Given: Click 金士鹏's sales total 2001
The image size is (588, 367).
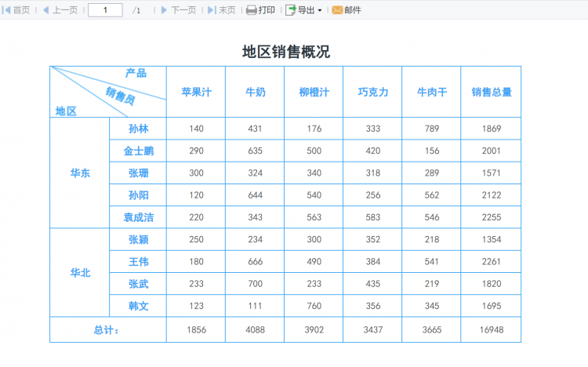Looking at the screenshot, I should [x=492, y=151].
